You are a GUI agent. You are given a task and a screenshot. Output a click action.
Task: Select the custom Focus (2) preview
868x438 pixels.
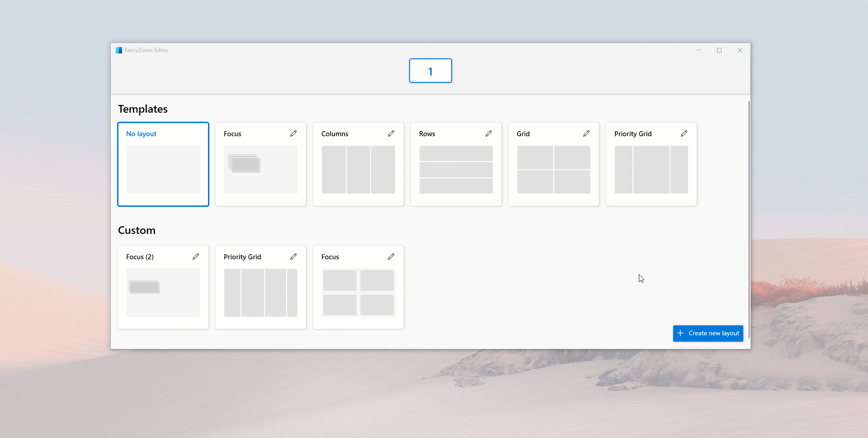click(x=163, y=293)
